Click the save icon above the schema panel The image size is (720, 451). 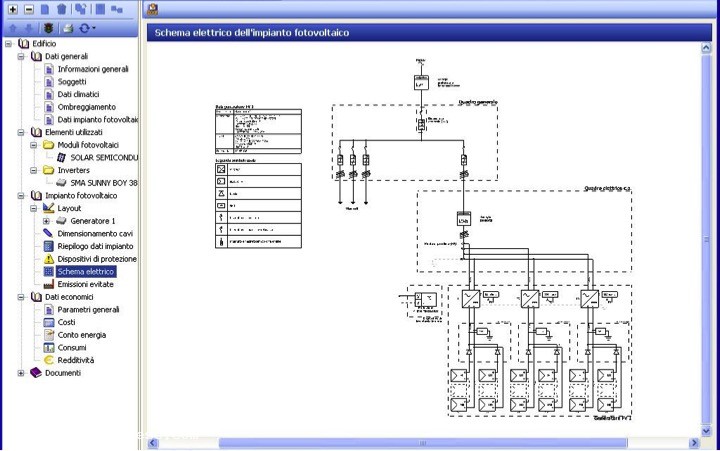(152, 9)
